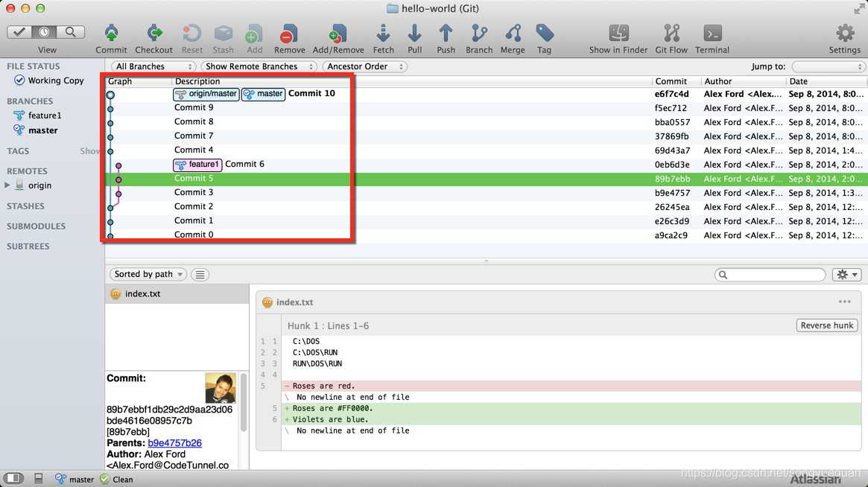The height and width of the screenshot is (487, 868).
Task: Open the All Branches dropdown
Action: click(x=153, y=66)
